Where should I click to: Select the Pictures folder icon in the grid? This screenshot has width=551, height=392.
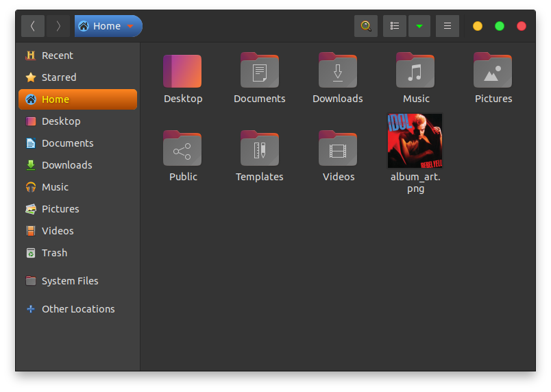pos(493,71)
